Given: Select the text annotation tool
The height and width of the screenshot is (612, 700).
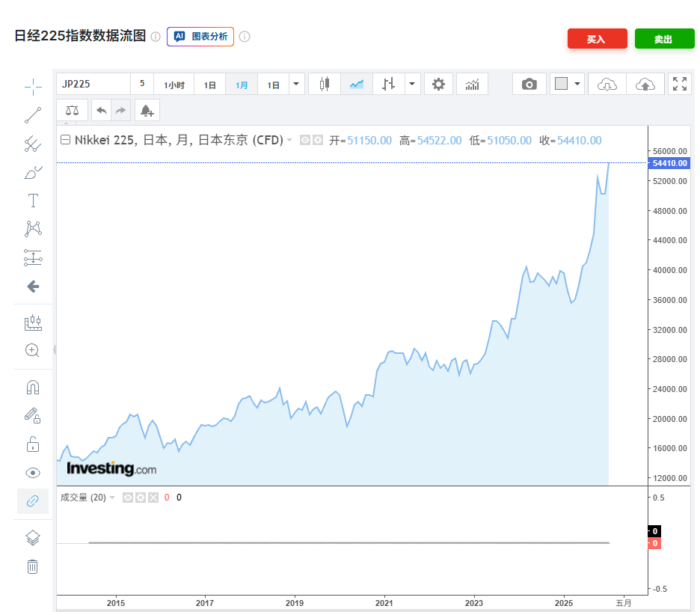Looking at the screenshot, I should pos(33,201).
